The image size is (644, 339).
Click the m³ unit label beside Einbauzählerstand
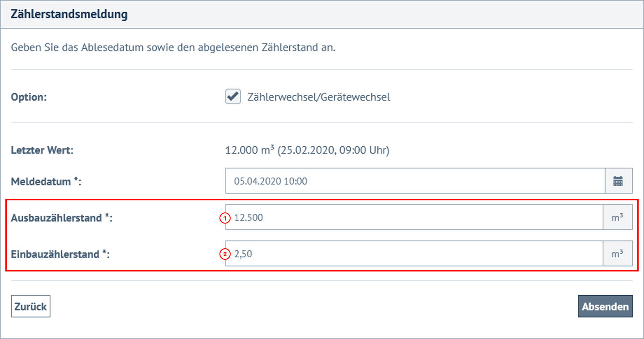(618, 253)
